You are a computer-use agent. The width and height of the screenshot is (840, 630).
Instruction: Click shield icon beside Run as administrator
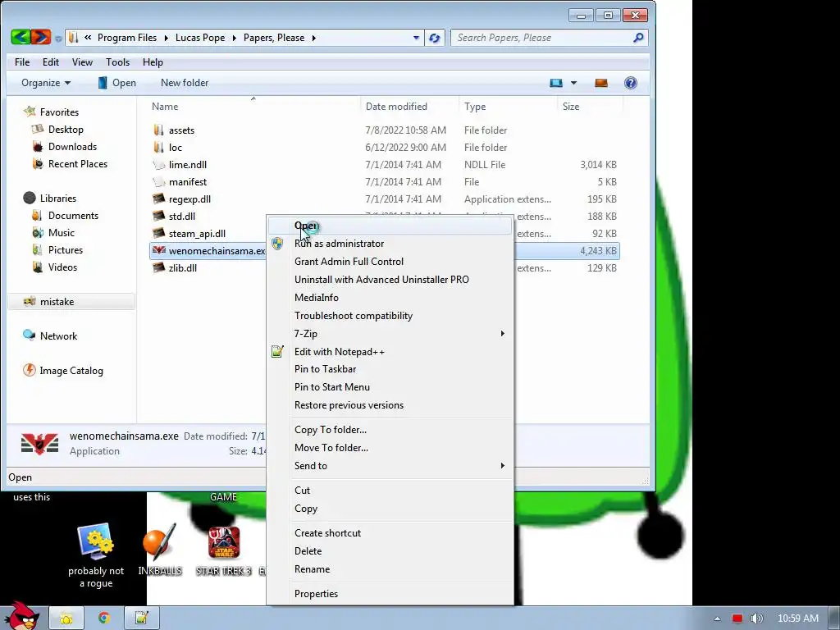(x=277, y=244)
